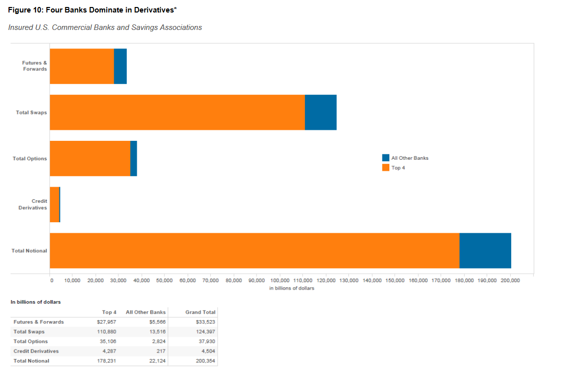Select the orange Futures & Forwards bar segment
Image resolution: width=588 pixels, height=370 pixels.
[x=82, y=66]
